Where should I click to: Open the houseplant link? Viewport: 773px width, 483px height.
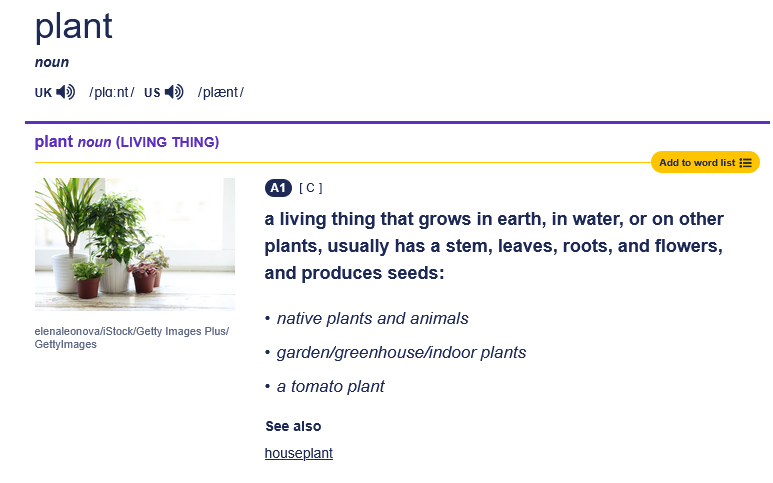[x=298, y=453]
